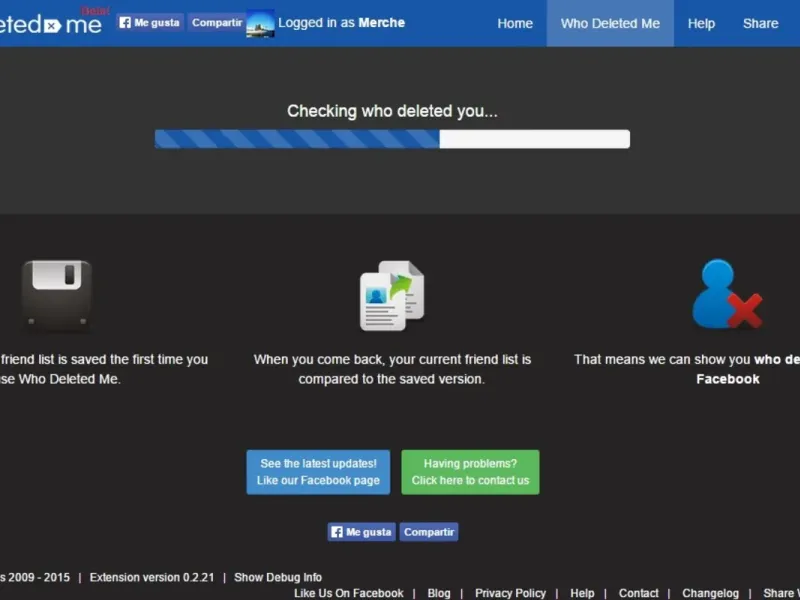Open the Home menu item
Screen dimensions: 800x600
coord(515,23)
